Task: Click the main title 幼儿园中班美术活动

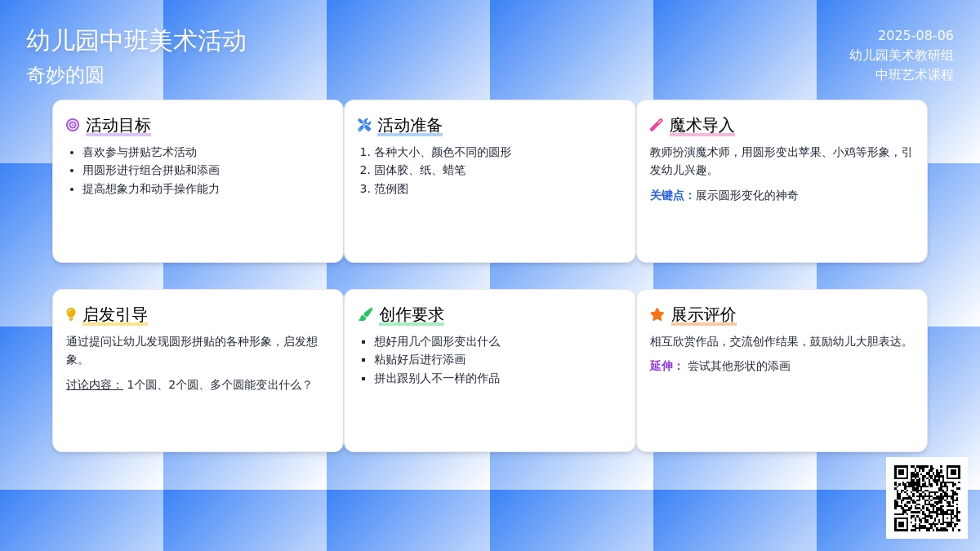Action: [x=136, y=41]
